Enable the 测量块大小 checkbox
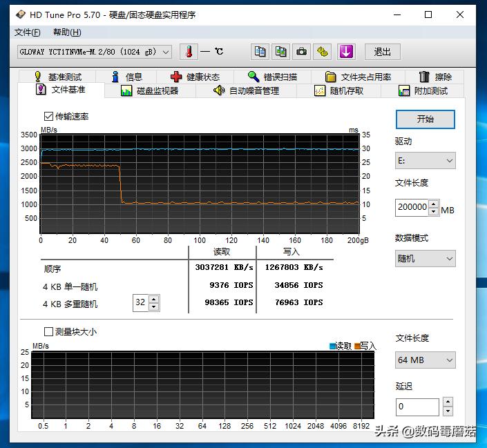This screenshot has width=487, height=448. [x=49, y=331]
